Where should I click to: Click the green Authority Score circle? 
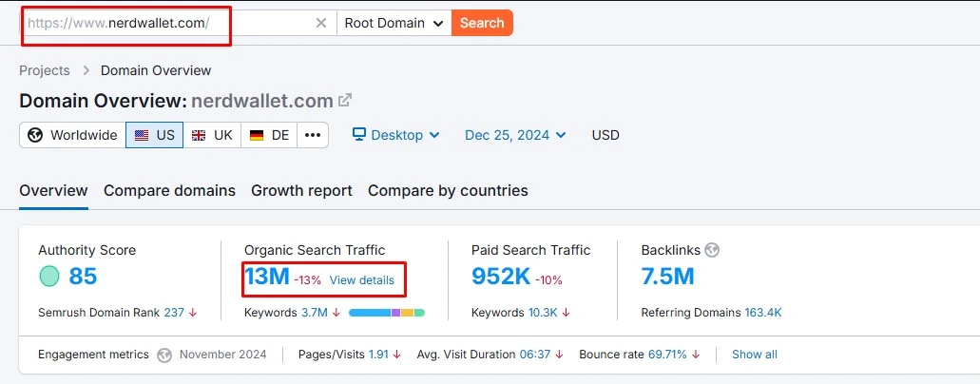click(49, 277)
